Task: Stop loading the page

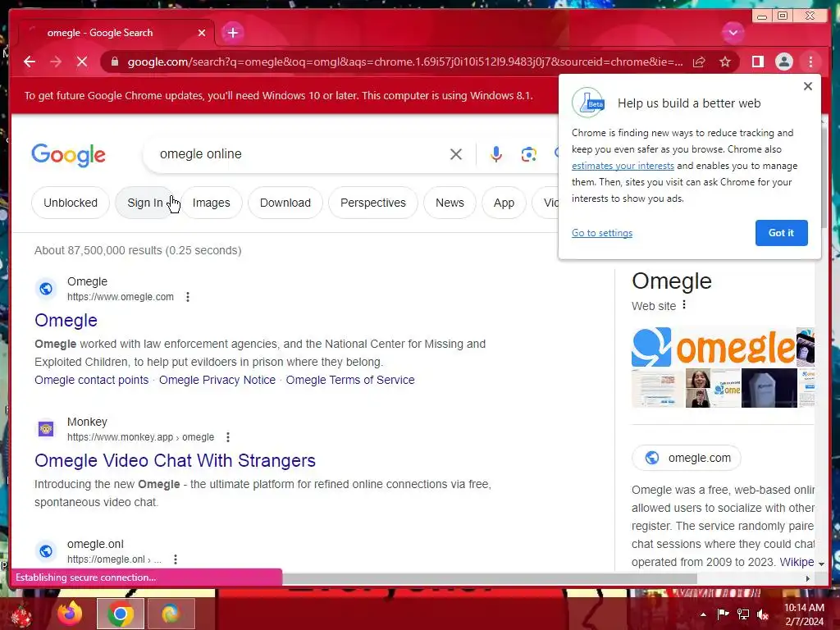Action: tap(82, 62)
